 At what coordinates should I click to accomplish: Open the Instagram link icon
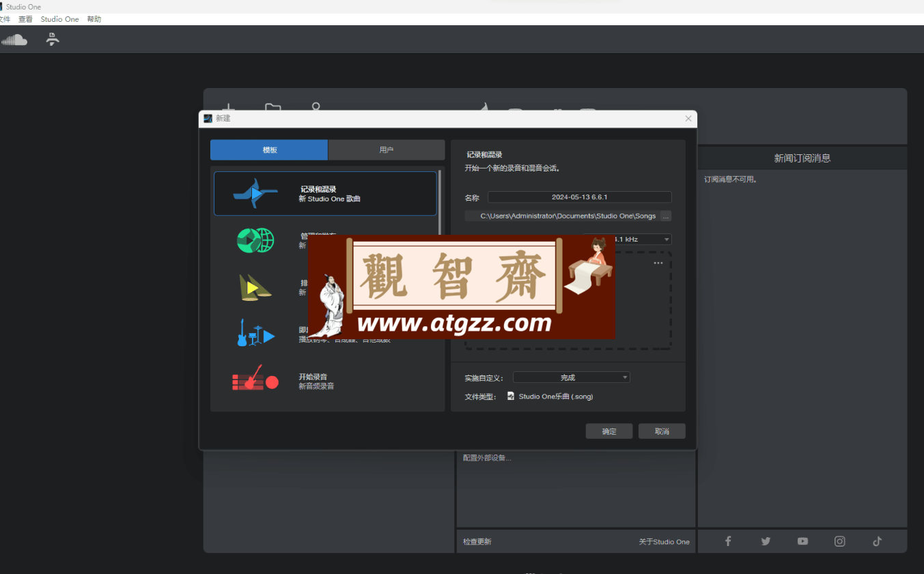(x=839, y=541)
